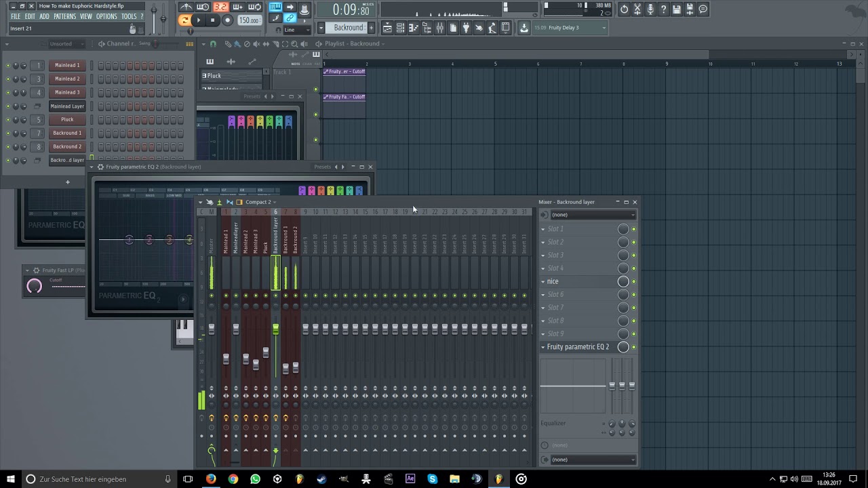Add a new channel with plus button
Image resolution: width=868 pixels, height=488 pixels.
pyautogui.click(x=67, y=182)
